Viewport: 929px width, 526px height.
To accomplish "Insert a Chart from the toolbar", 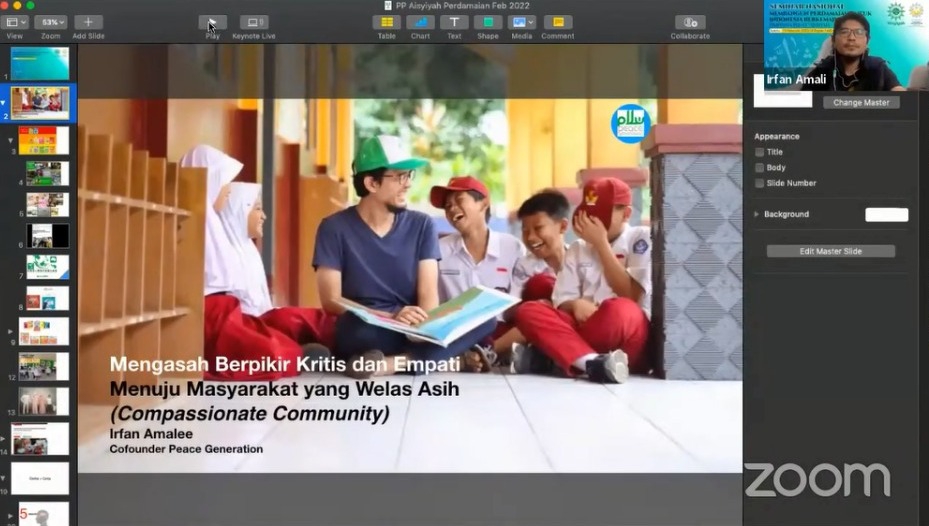I will coord(420,22).
